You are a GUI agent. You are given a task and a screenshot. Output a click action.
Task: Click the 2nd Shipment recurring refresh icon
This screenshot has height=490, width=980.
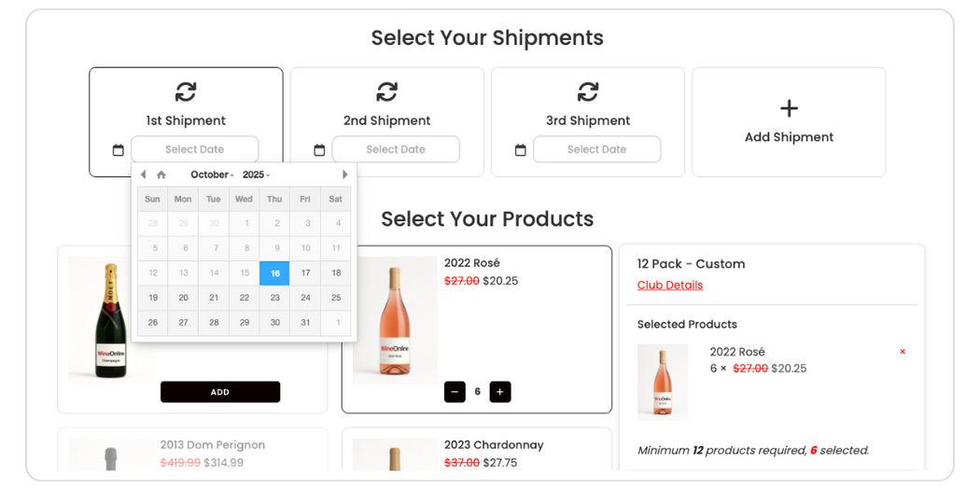386,91
